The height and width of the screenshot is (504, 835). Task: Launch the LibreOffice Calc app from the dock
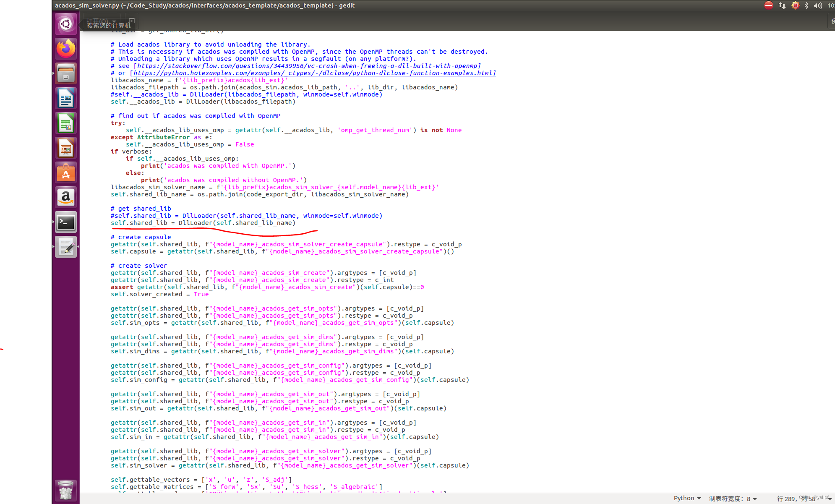[x=65, y=123]
